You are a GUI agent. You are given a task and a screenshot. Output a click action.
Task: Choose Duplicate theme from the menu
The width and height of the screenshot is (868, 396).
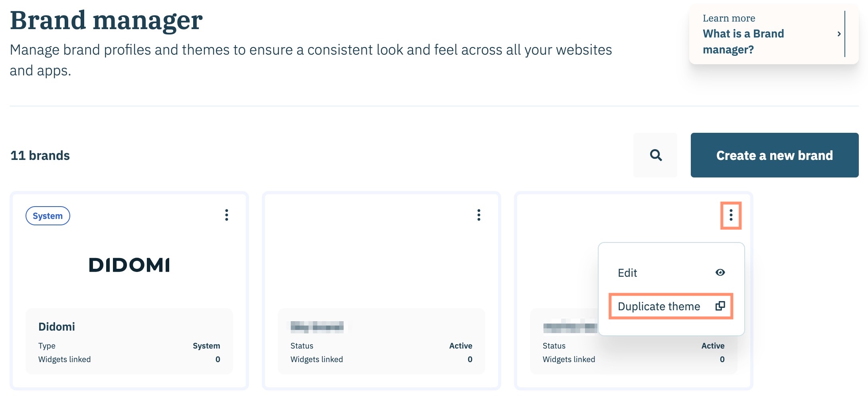click(659, 306)
